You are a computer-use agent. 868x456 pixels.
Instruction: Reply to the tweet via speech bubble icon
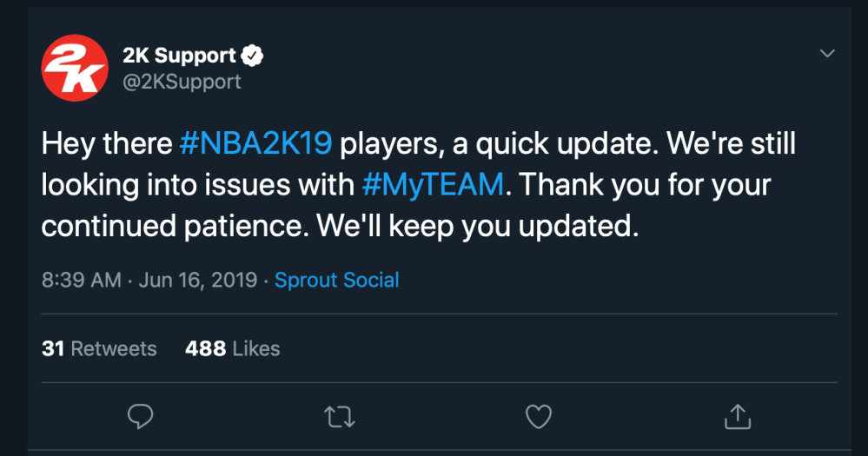pyautogui.click(x=140, y=417)
